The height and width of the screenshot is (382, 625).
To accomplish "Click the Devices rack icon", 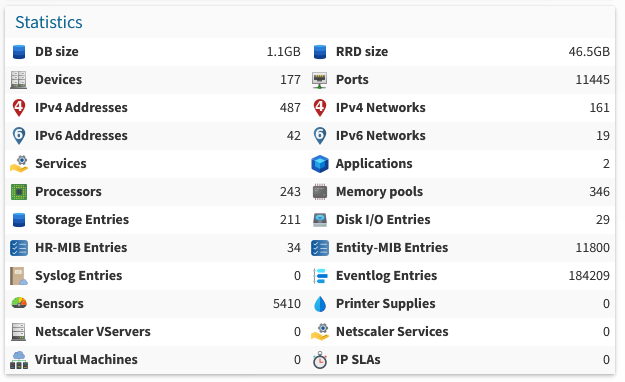I will [18, 80].
